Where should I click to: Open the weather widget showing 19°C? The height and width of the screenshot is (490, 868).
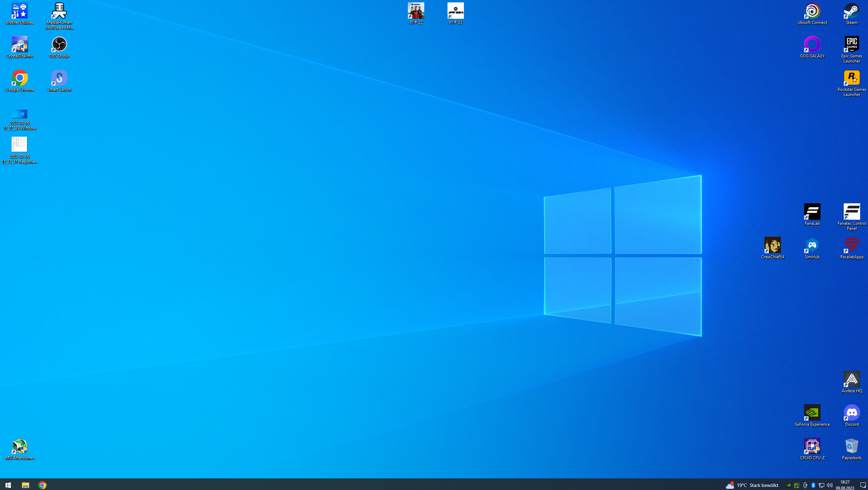[752, 485]
